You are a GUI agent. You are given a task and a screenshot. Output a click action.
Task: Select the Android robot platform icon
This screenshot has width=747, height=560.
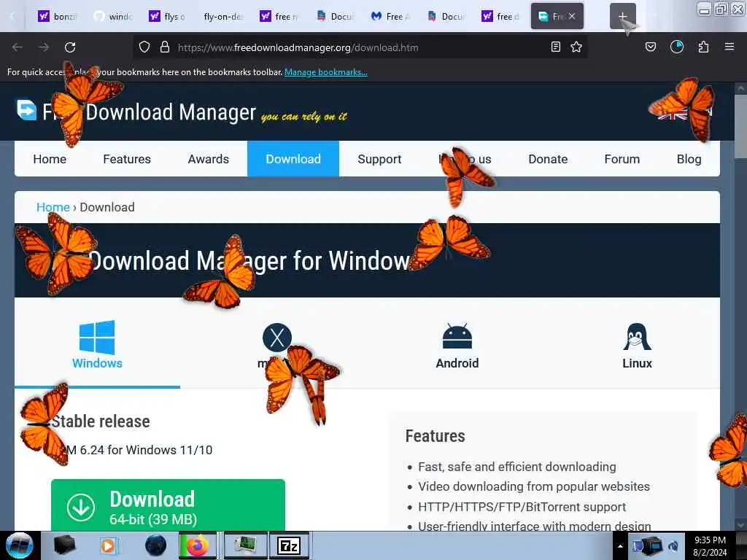[457, 337]
